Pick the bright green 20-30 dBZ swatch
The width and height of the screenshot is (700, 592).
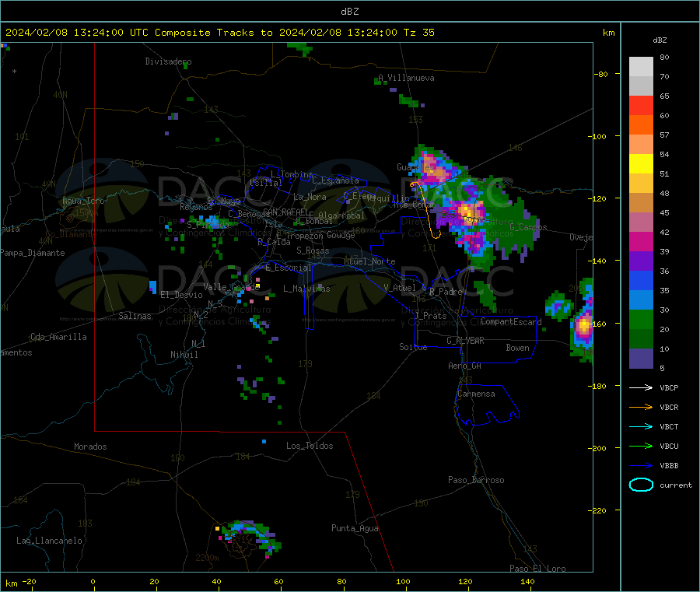(641, 319)
